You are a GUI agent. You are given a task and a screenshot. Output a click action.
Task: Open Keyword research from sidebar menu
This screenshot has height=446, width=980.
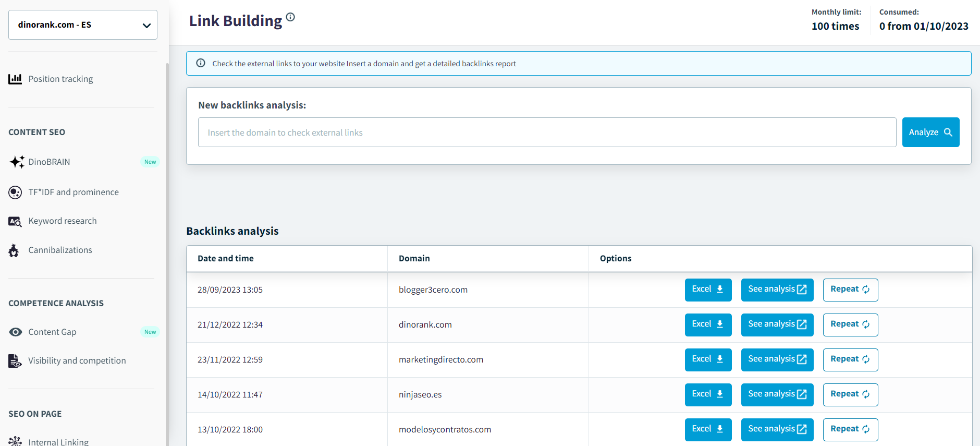coord(63,221)
